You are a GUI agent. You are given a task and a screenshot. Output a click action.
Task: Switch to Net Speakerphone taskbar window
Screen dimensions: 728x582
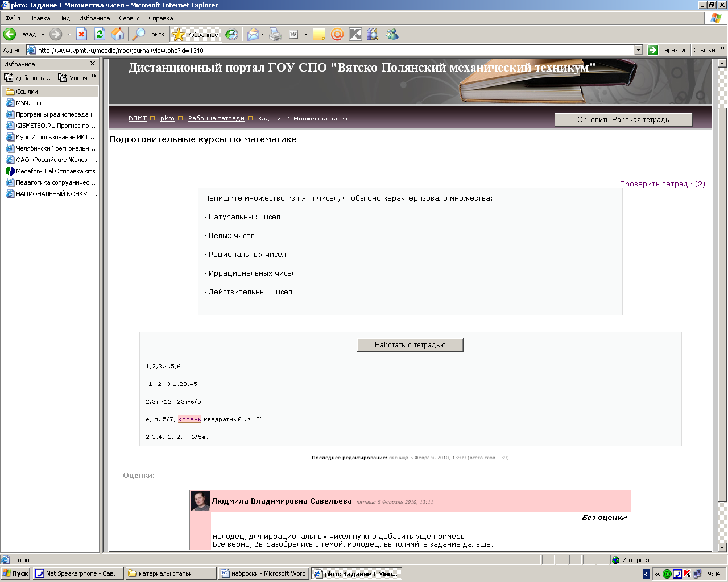pos(78,573)
